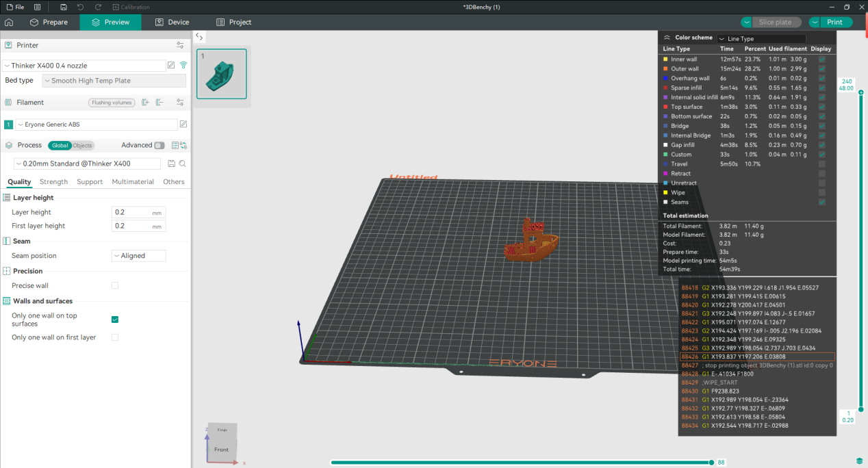This screenshot has width=868, height=468.
Task: Click the filament 1 color swatch
Action: [8, 125]
